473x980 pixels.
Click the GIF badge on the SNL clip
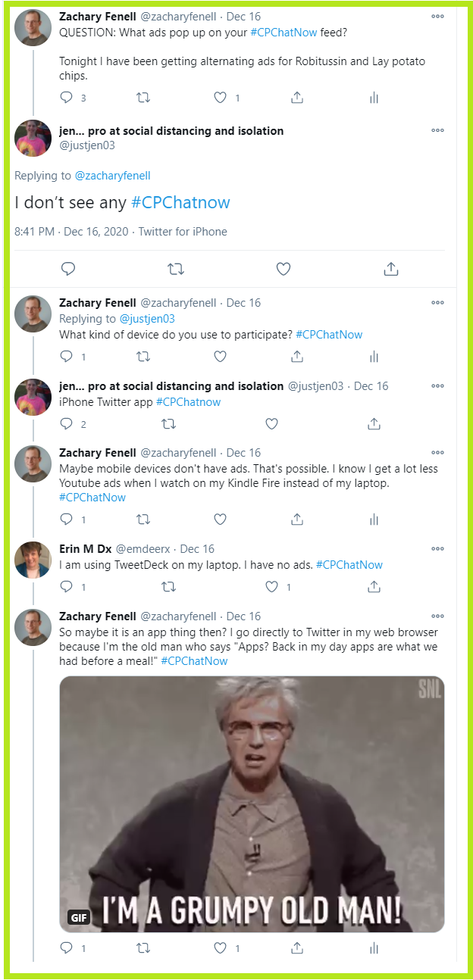coord(77,916)
